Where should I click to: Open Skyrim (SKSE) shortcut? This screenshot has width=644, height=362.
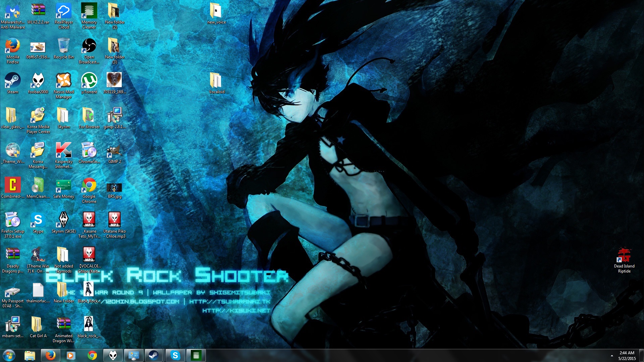pyautogui.click(x=63, y=220)
